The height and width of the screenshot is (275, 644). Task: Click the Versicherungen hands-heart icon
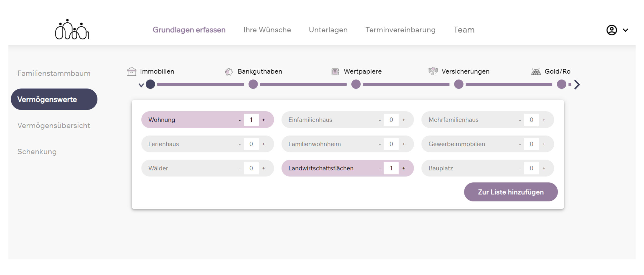pos(433,71)
